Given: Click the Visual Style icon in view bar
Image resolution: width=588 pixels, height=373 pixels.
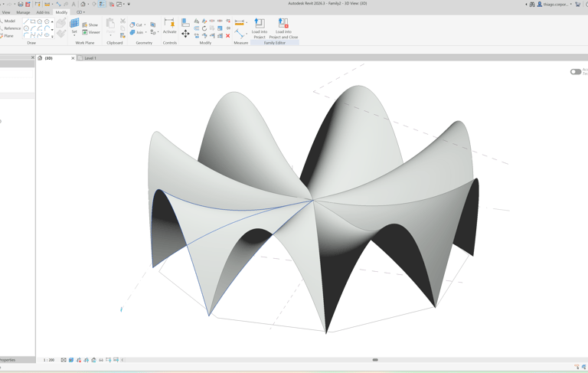Looking at the screenshot, I should click(x=71, y=360).
